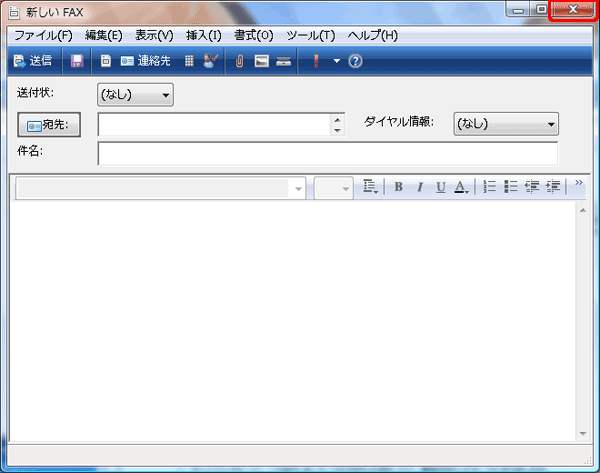Expand more formatting options chevron

pyautogui.click(x=579, y=183)
